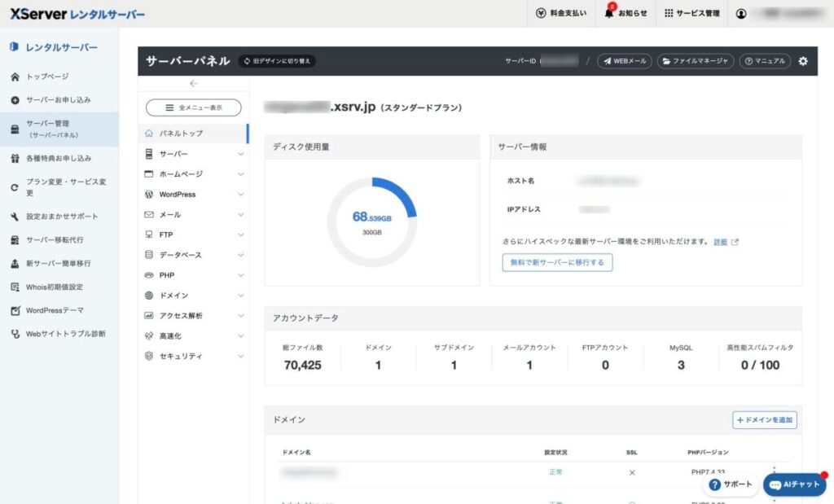Open サービス管理 grid menu
The height and width of the screenshot is (504, 834).
pyautogui.click(x=691, y=13)
